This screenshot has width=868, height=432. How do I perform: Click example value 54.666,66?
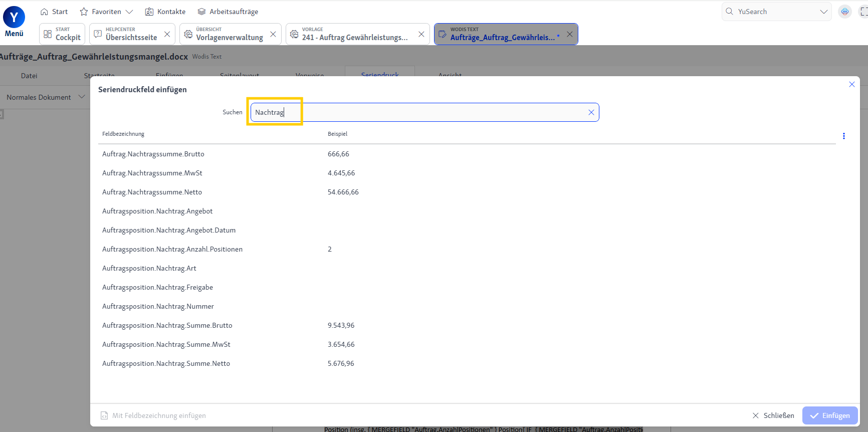pos(343,192)
